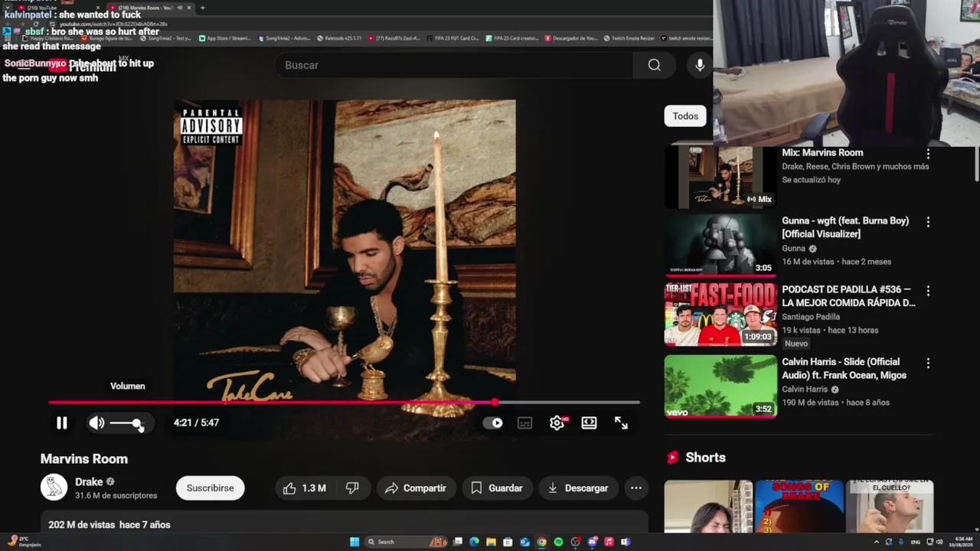This screenshot has width=980, height=551.
Task: Click the Marvins Room video title
Action: pyautogui.click(x=84, y=458)
